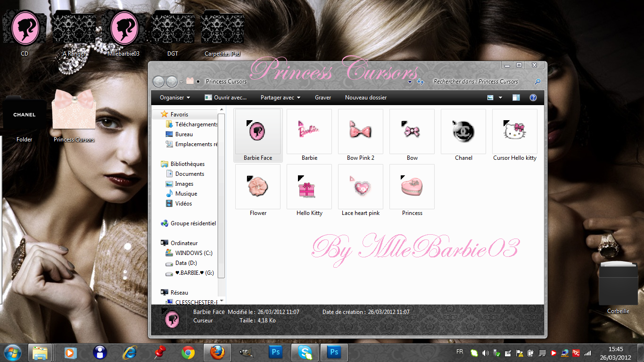Open the recent pages dropdown beside the nav arrows
The image size is (644, 362).
(181, 82)
